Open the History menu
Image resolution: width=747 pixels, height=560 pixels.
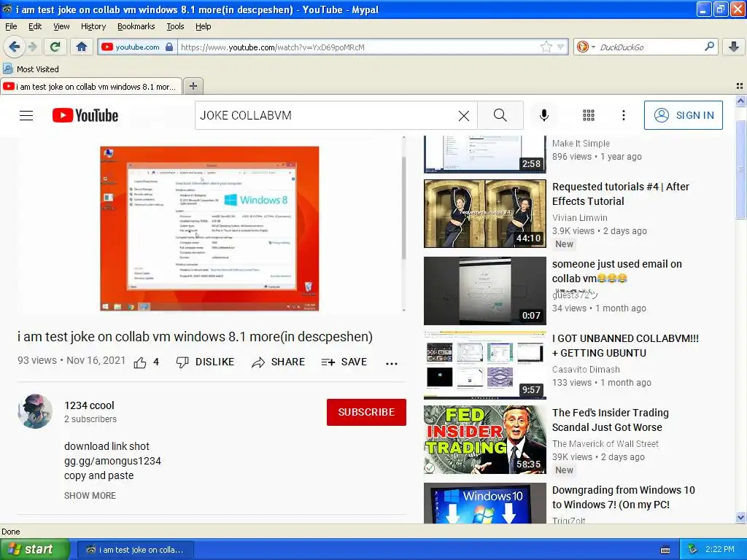point(93,26)
